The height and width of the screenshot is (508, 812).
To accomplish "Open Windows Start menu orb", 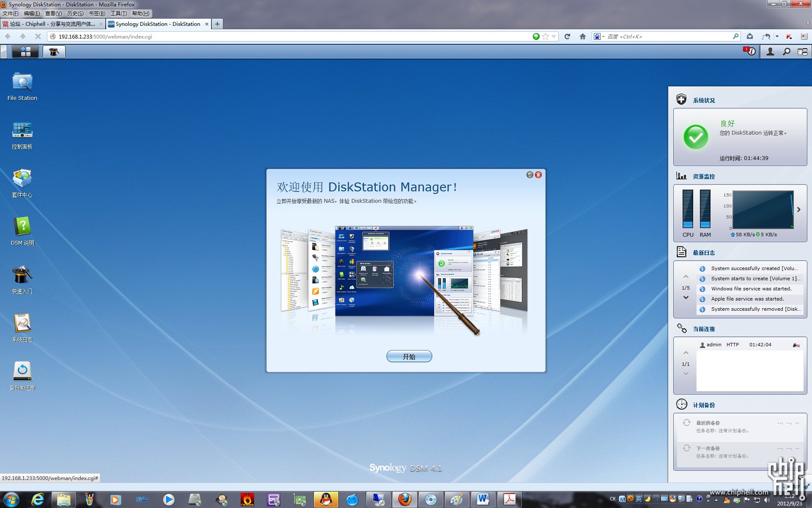I will (x=11, y=500).
